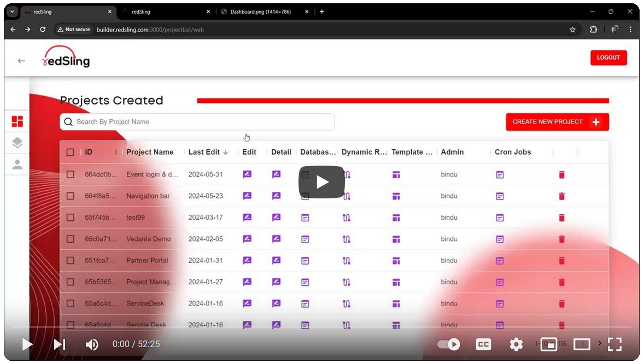Open the ID column options menu

[115, 152]
